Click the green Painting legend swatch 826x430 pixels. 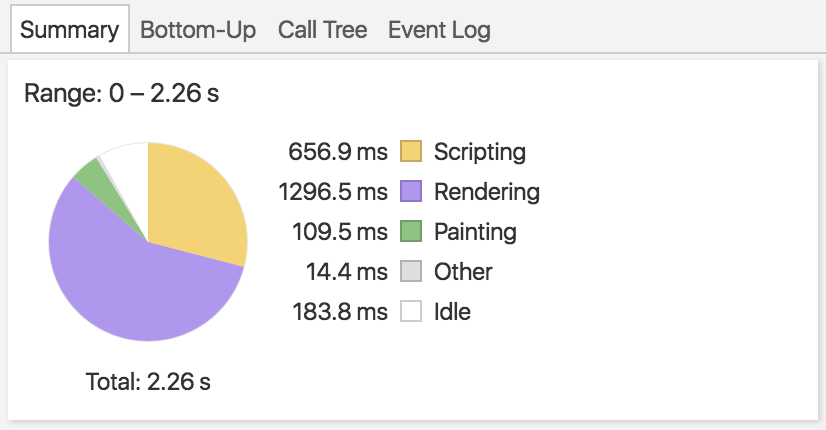point(411,232)
